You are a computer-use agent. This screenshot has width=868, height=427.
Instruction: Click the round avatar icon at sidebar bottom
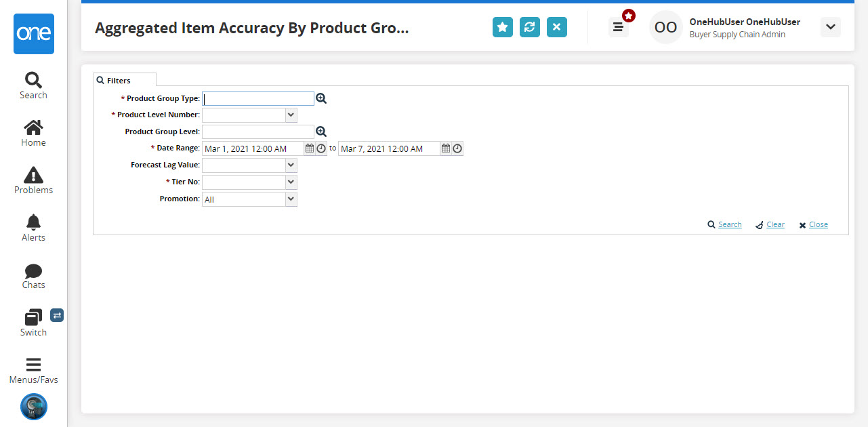[x=34, y=407]
